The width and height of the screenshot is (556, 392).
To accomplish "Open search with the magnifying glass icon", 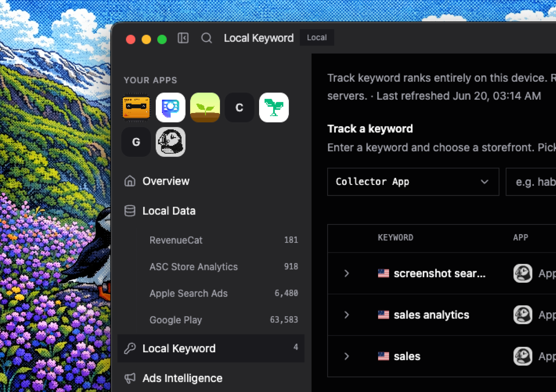I will pos(206,38).
